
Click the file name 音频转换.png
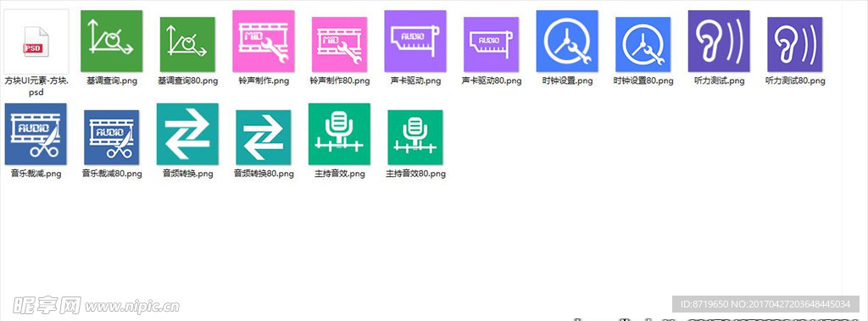(187, 174)
